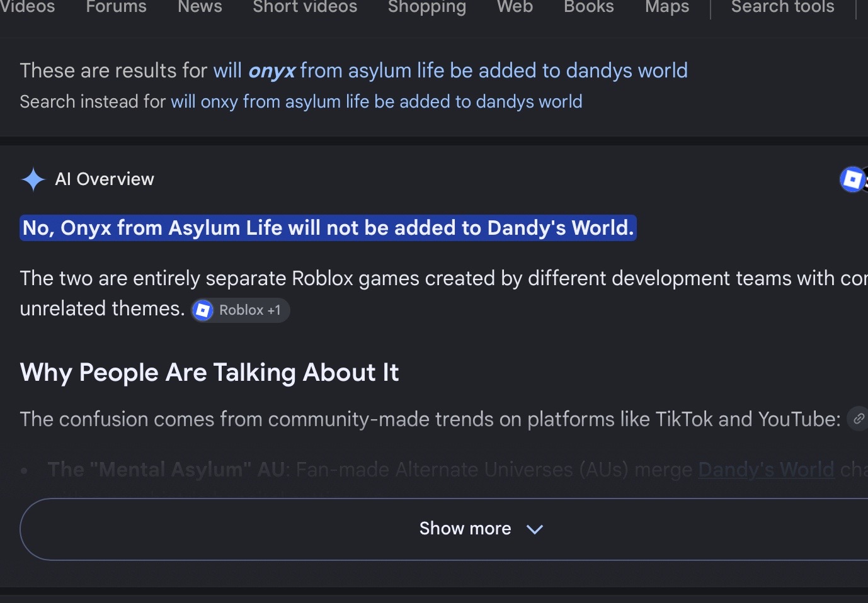Select the Short videos tab
The image size is (868, 603).
pyautogui.click(x=305, y=7)
